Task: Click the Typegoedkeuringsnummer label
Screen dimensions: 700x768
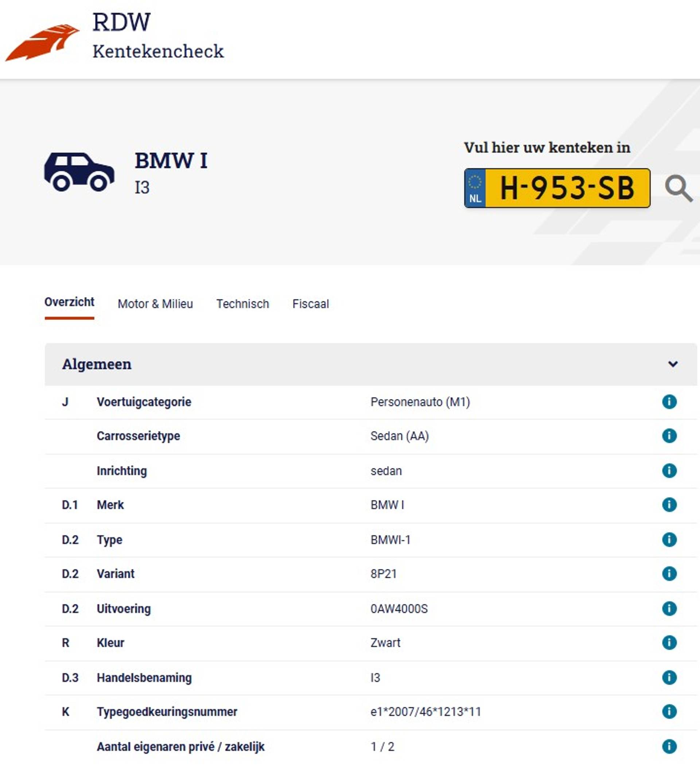Action: (167, 712)
